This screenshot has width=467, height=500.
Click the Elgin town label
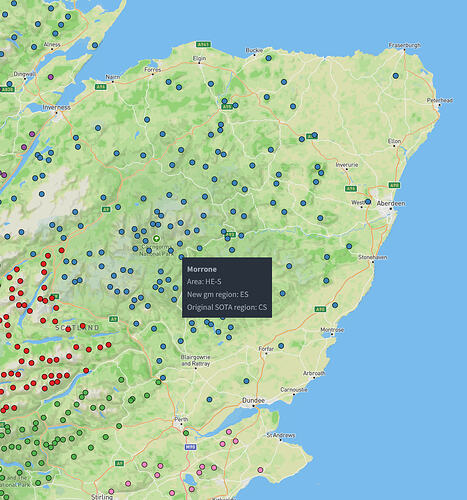pyautogui.click(x=199, y=59)
